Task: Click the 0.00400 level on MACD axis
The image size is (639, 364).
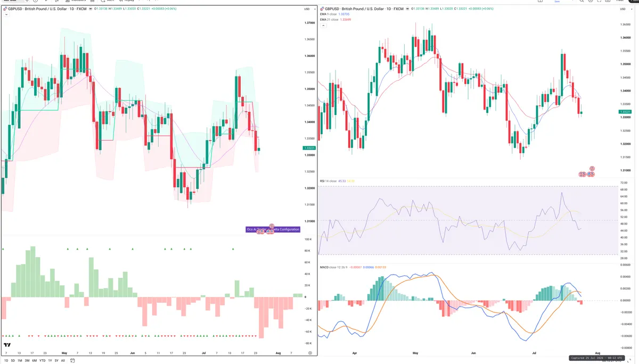Action: 626,277
